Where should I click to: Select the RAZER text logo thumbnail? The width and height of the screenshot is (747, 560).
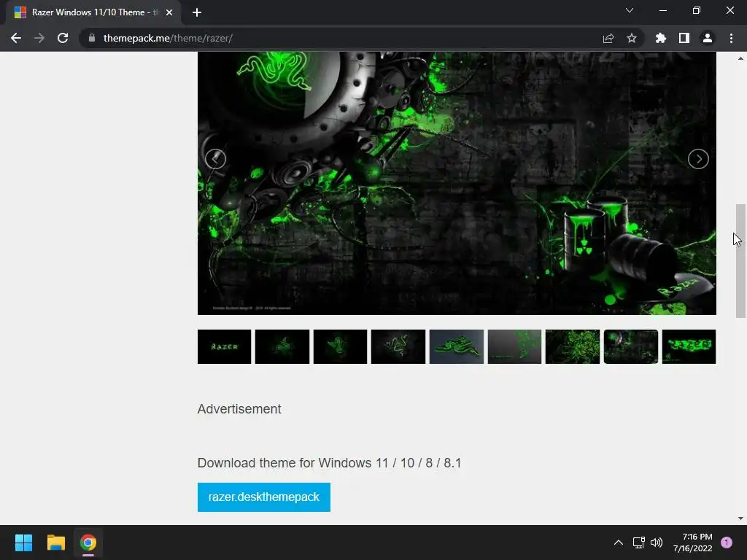[x=225, y=346]
